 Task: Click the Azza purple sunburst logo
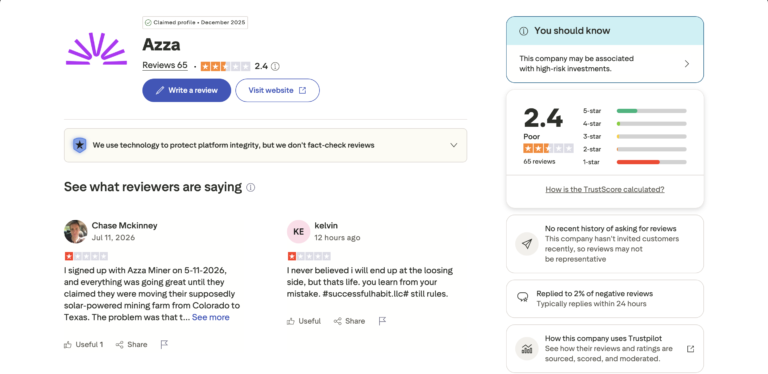96,49
